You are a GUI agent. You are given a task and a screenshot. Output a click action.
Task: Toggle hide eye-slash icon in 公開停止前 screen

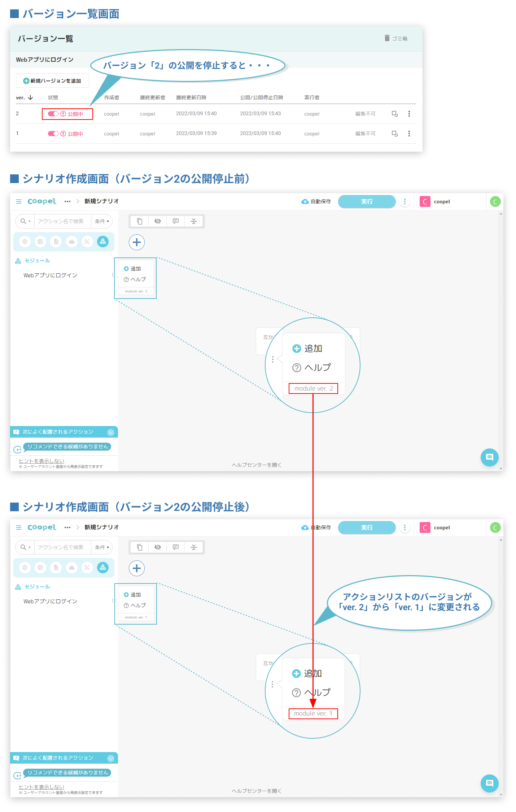pos(158,221)
